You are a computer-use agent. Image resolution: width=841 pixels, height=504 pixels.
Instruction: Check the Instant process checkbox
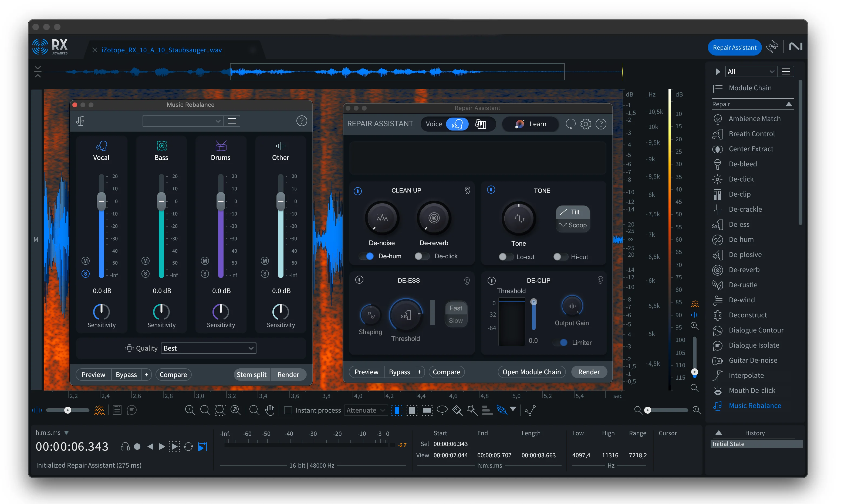pyautogui.click(x=288, y=410)
